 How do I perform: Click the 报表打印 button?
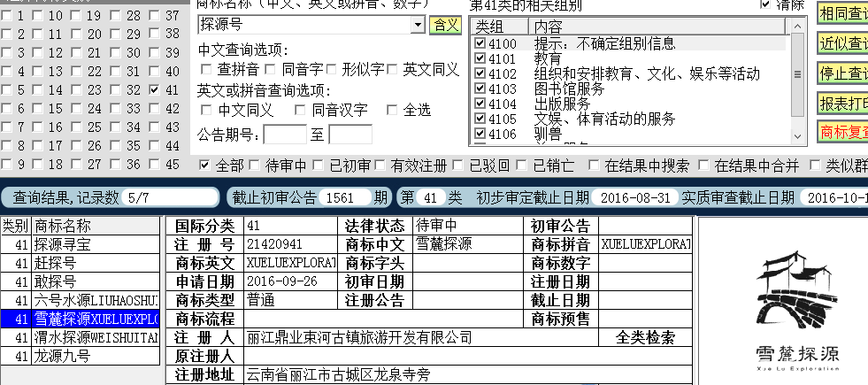[842, 103]
